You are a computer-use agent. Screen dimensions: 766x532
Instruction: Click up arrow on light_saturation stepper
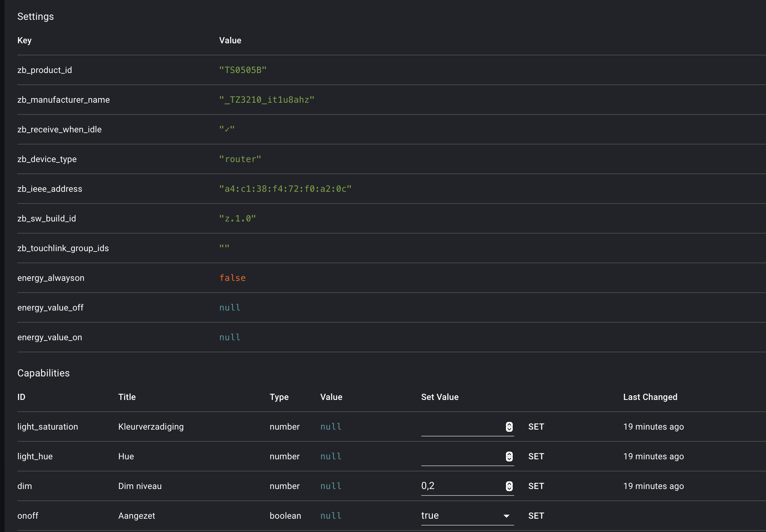(x=509, y=424)
